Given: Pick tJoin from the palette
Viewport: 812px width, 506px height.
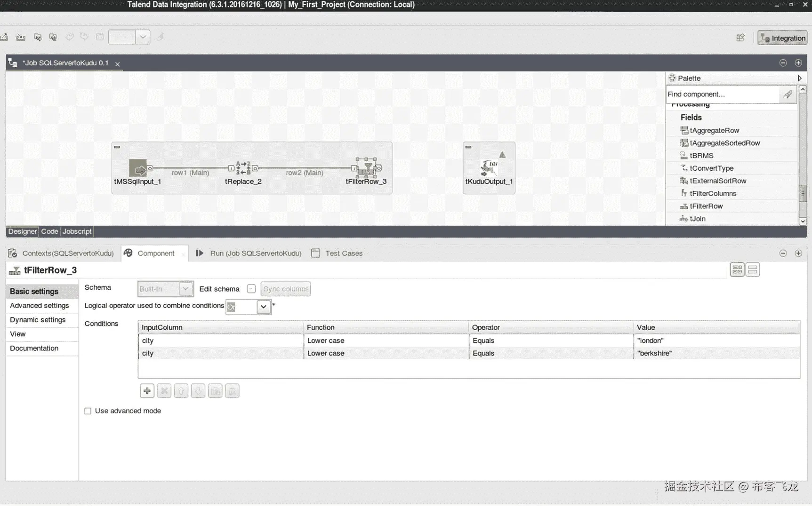Looking at the screenshot, I should pos(693,219).
